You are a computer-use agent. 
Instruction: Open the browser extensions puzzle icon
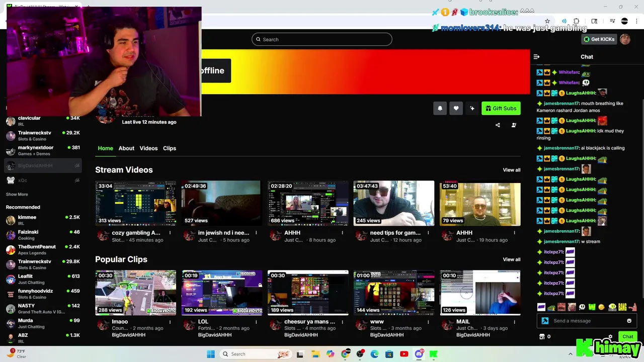click(577, 21)
